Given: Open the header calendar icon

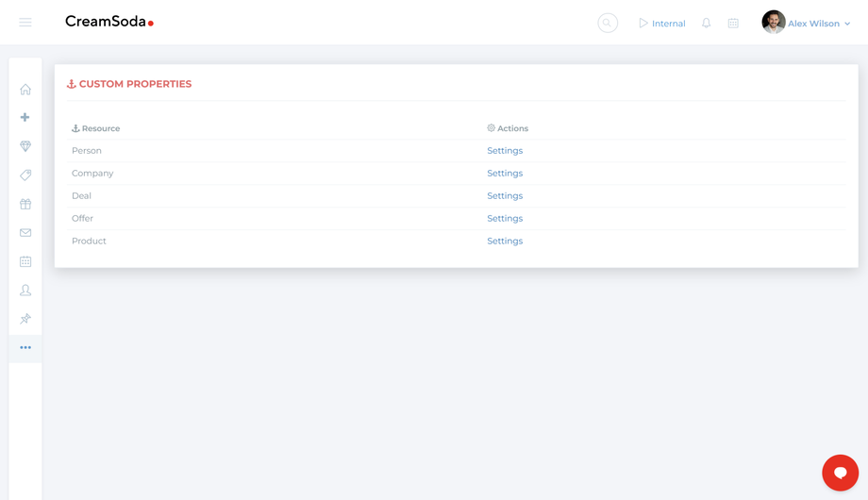Looking at the screenshot, I should click(x=733, y=24).
